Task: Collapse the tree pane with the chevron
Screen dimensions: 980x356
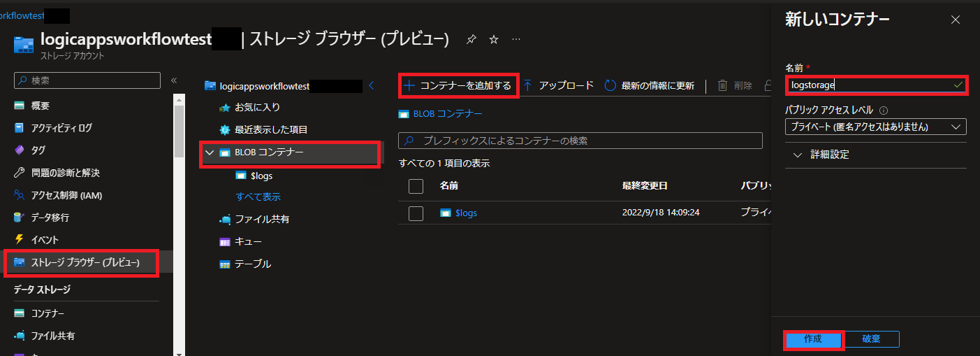Action: pyautogui.click(x=372, y=86)
